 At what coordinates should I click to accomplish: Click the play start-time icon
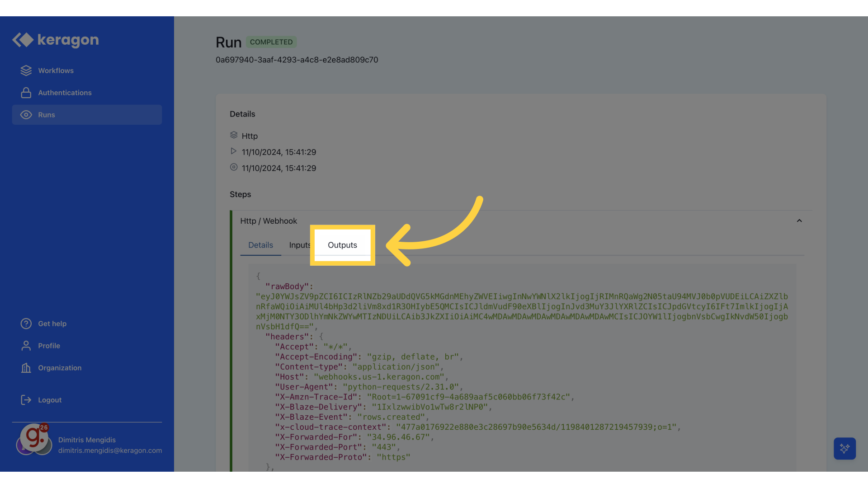pyautogui.click(x=234, y=151)
